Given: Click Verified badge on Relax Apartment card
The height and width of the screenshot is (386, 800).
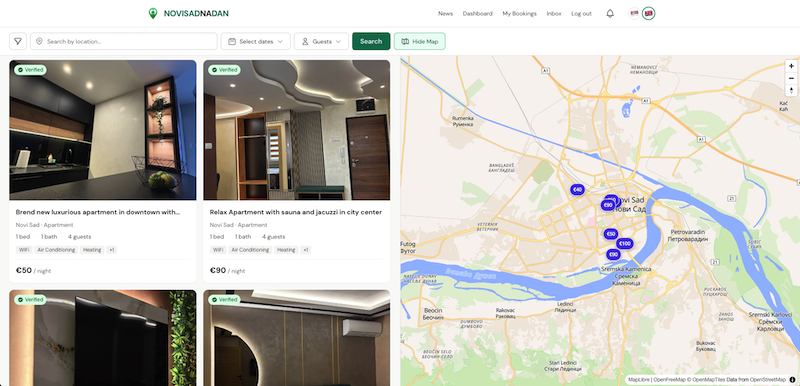Looking at the screenshot, I should [x=224, y=70].
